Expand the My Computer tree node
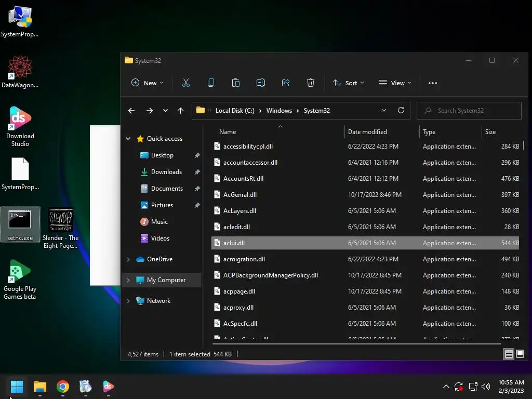 (128, 280)
